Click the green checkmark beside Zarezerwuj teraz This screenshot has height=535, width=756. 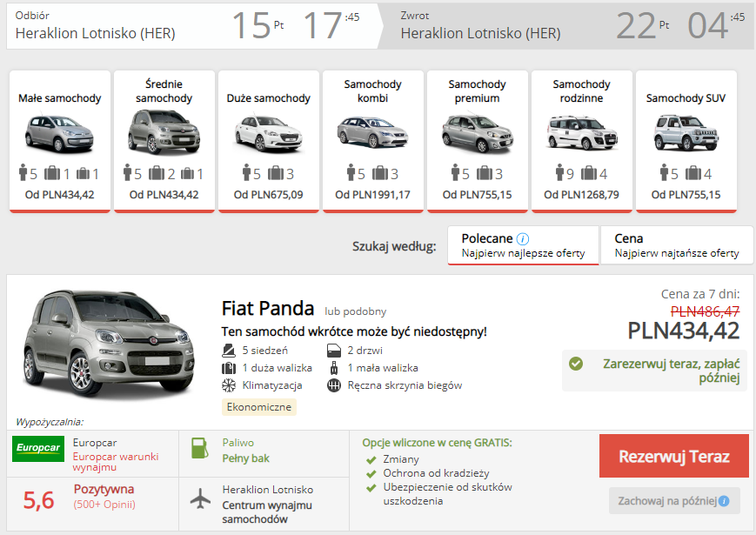click(576, 364)
